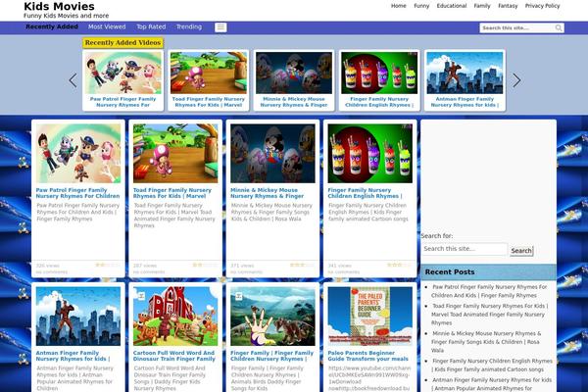
Task: Open Minnie & Mickey Mouse carousel thumbnail
Action: [294, 73]
